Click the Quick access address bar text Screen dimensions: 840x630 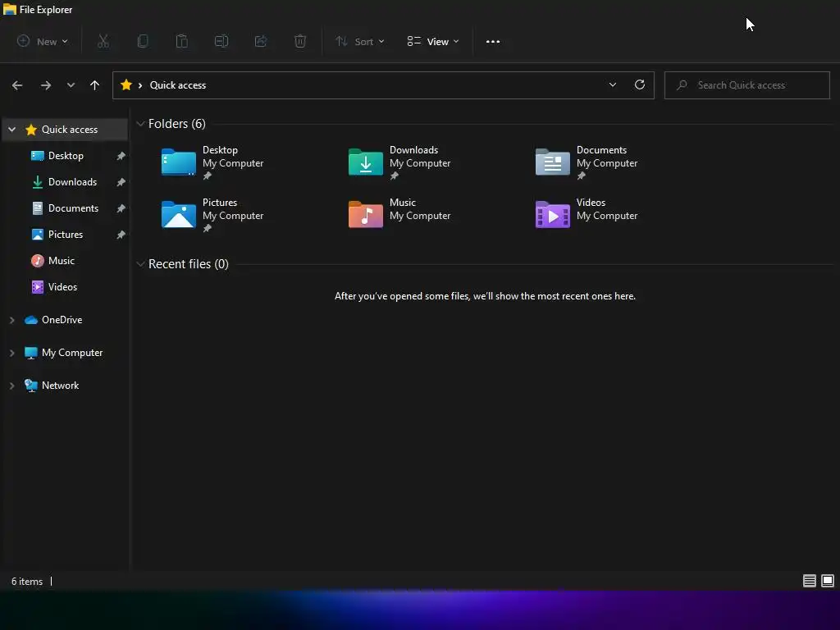click(178, 85)
